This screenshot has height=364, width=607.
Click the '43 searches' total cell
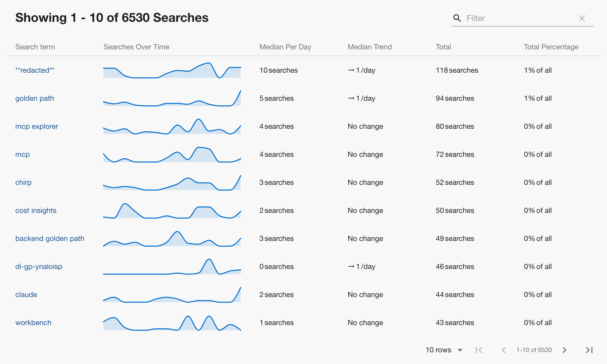click(455, 322)
